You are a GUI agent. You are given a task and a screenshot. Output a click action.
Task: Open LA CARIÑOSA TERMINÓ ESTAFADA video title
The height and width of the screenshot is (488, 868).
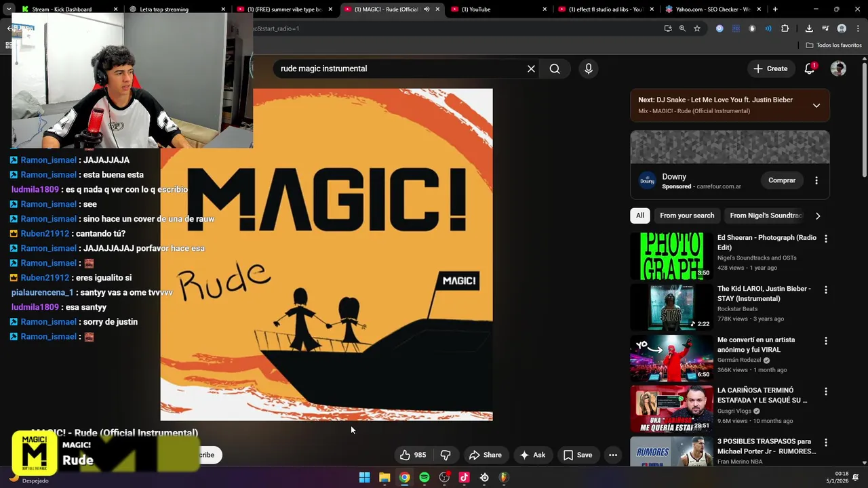(x=762, y=395)
